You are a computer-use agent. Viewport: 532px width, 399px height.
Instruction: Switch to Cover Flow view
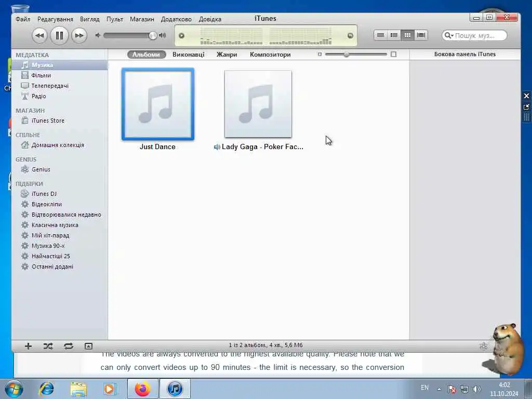[421, 35]
